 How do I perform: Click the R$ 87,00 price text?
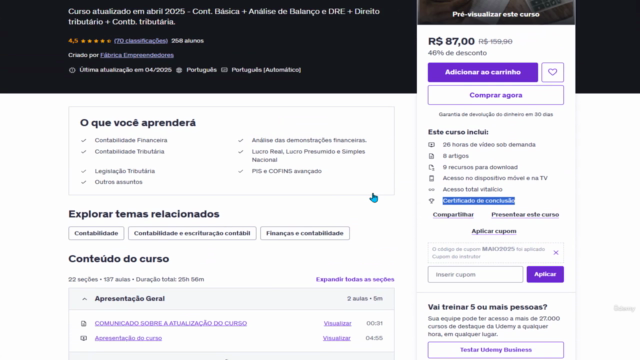tap(451, 41)
